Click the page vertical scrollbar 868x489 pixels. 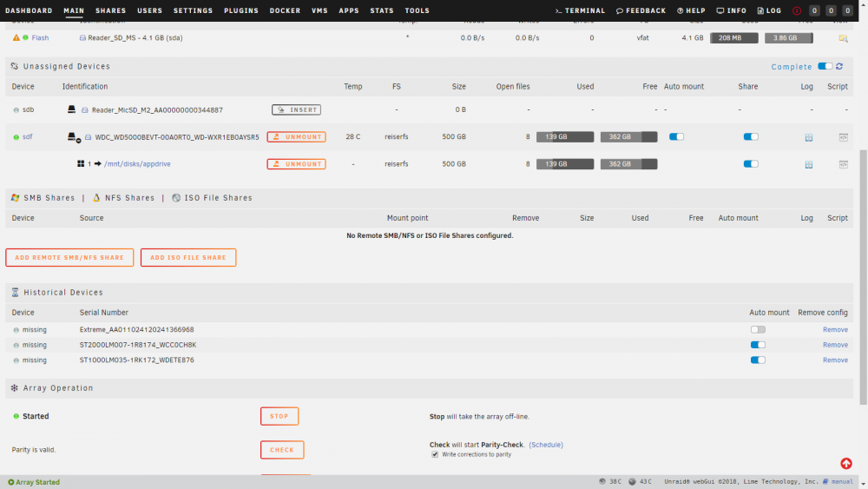(863, 277)
